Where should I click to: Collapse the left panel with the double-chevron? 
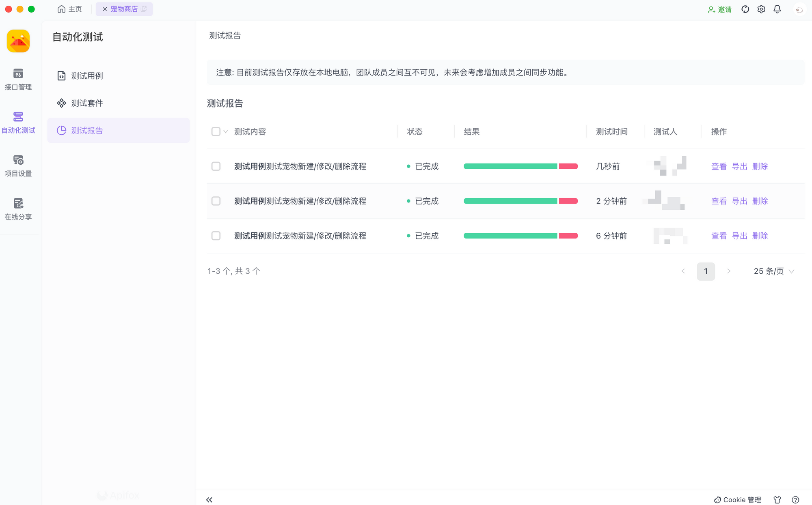click(209, 499)
